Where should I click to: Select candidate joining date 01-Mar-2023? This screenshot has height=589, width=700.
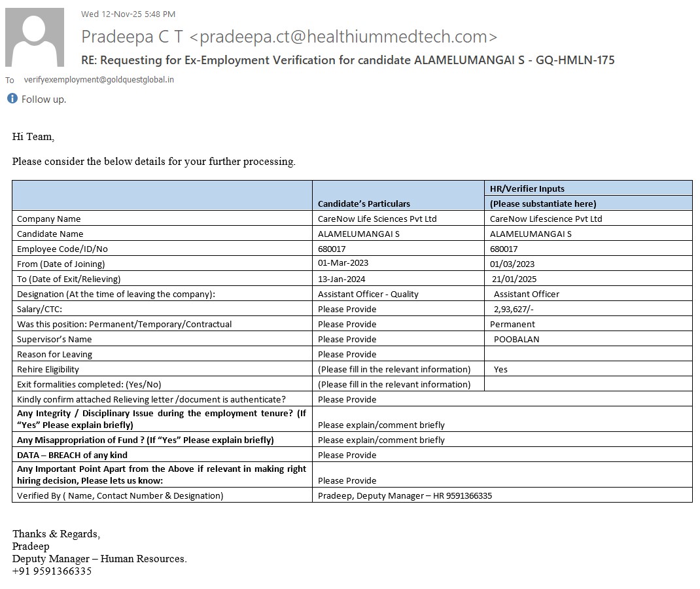tap(343, 263)
